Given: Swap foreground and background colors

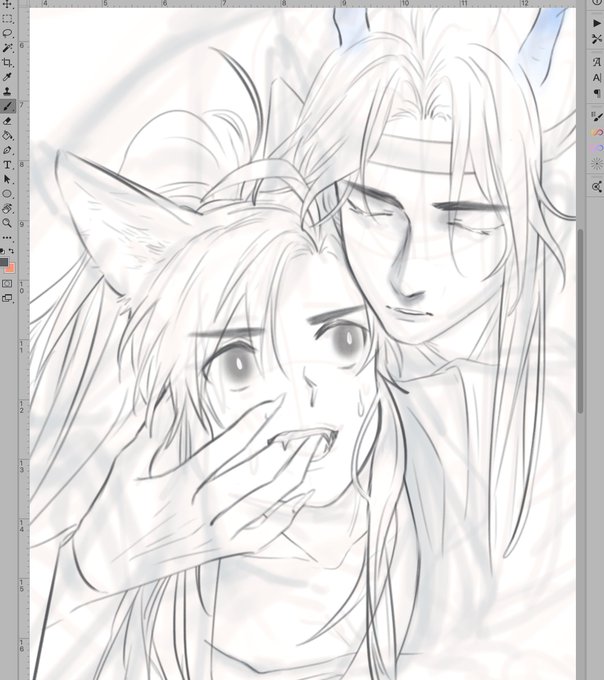Looking at the screenshot, I should click(x=11, y=251).
